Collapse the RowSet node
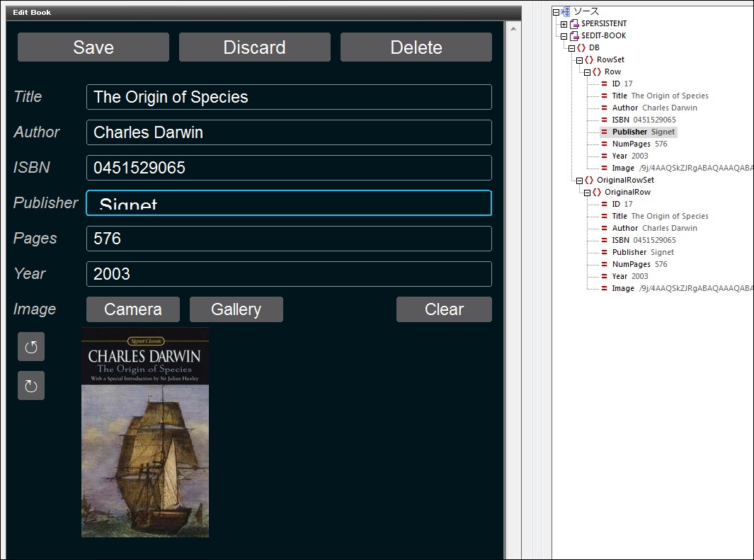Viewport: 754px width, 560px height. 579,60
